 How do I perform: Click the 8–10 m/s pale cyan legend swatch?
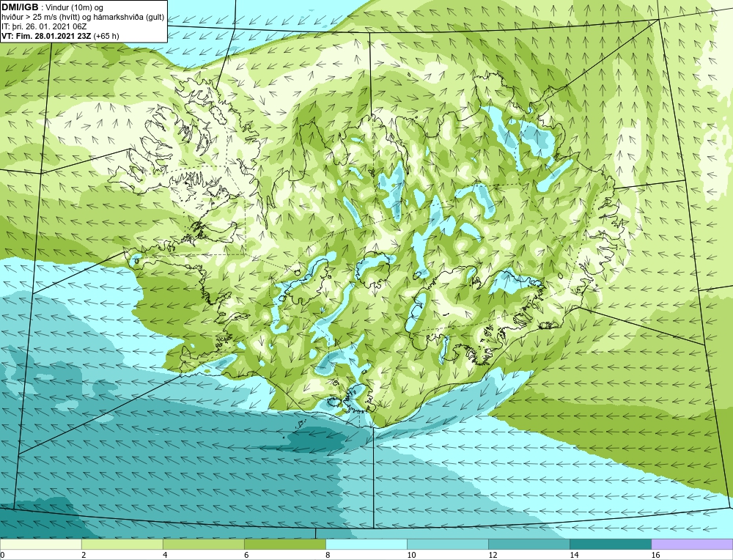[366, 544]
